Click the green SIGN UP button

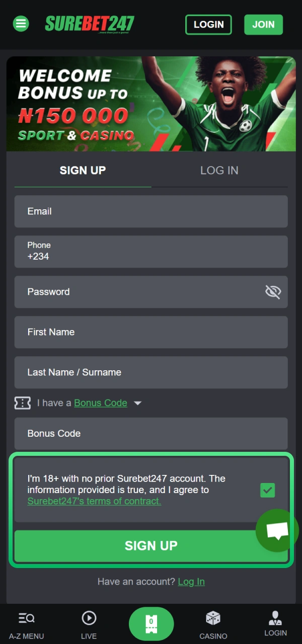(151, 545)
